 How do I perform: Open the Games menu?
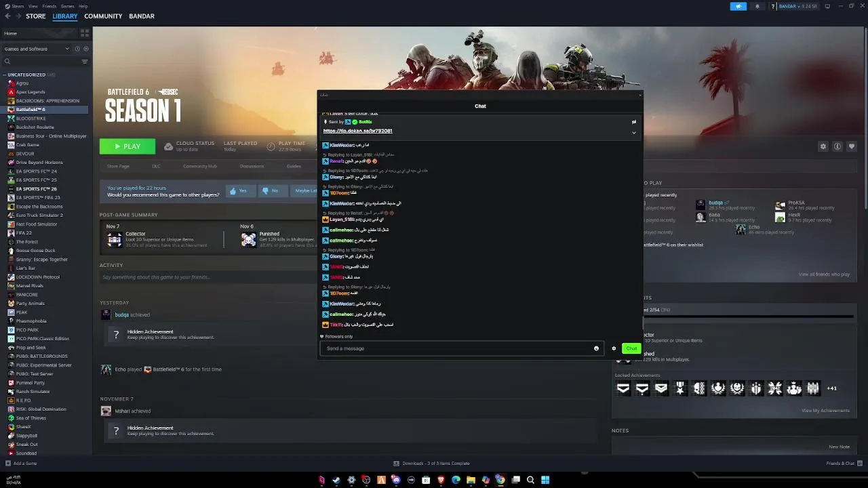click(x=67, y=6)
